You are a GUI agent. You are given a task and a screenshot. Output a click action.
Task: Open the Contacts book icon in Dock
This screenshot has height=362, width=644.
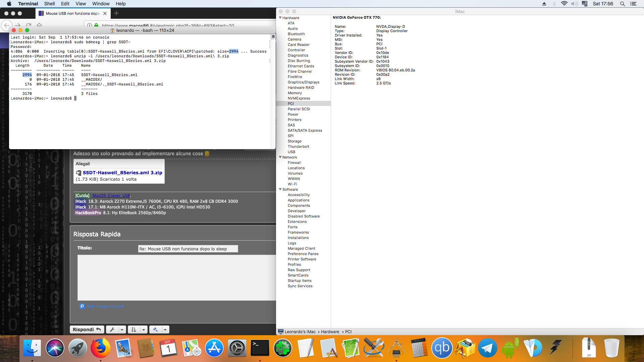pos(146,348)
